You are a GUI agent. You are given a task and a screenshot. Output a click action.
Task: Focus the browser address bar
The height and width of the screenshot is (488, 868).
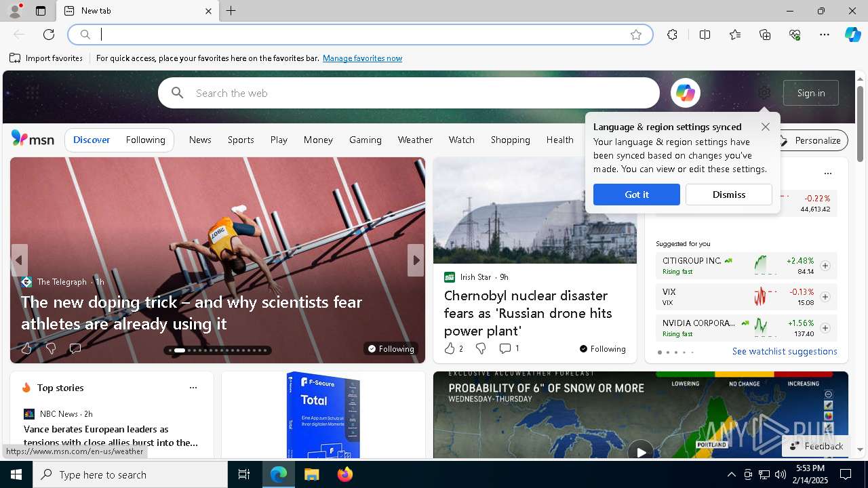(x=360, y=35)
